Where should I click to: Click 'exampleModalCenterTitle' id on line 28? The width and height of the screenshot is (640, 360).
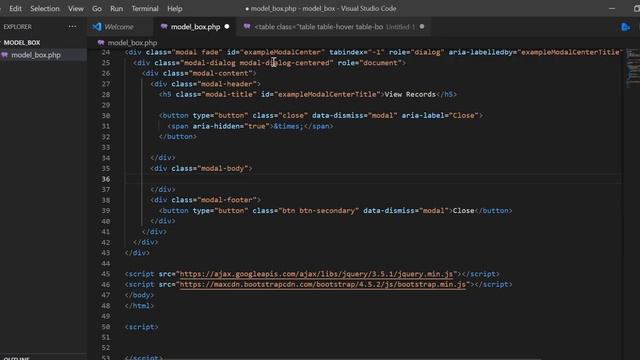(x=327, y=94)
